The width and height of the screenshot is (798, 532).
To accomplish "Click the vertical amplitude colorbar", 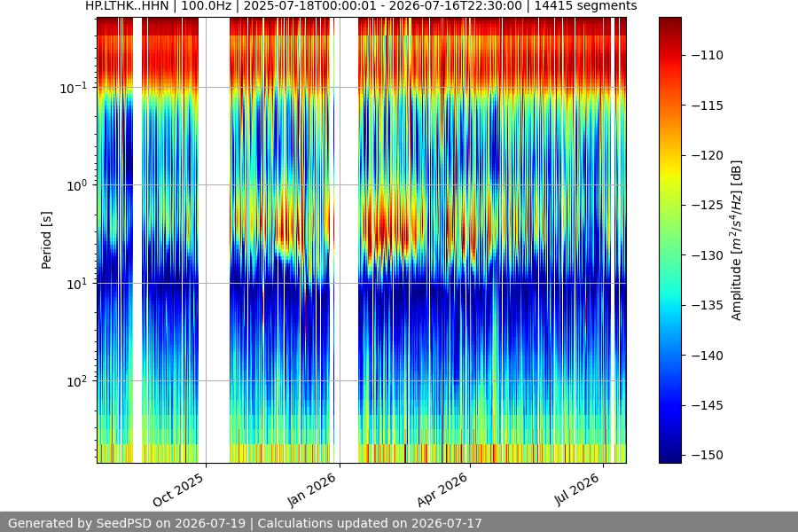I will pyautogui.click(x=669, y=240).
